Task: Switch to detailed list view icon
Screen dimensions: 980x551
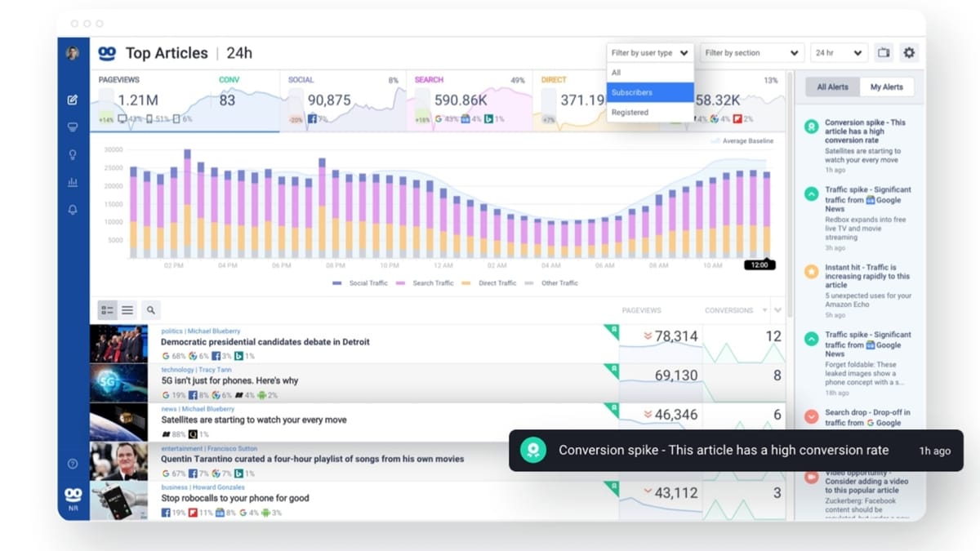Action: coord(107,310)
